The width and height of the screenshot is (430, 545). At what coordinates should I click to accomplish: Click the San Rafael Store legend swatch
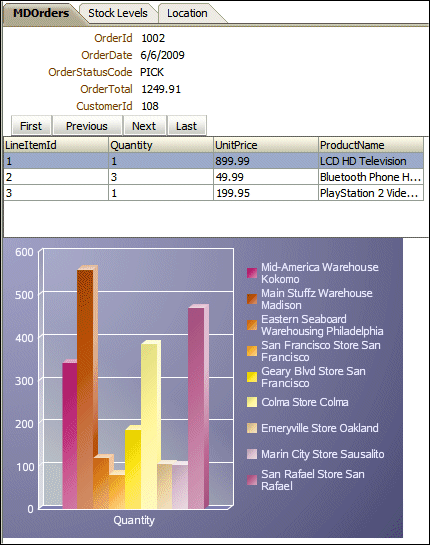coord(252,480)
